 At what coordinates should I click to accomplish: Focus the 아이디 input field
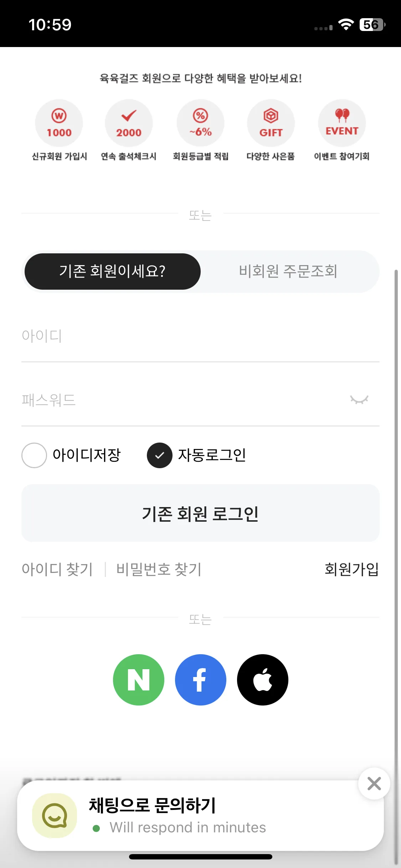[200, 336]
